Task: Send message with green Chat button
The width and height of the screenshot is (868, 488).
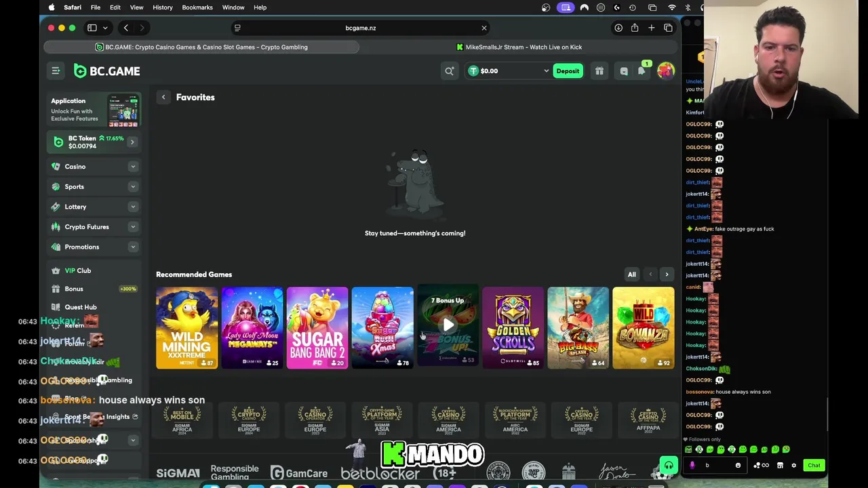Action: tap(814, 465)
